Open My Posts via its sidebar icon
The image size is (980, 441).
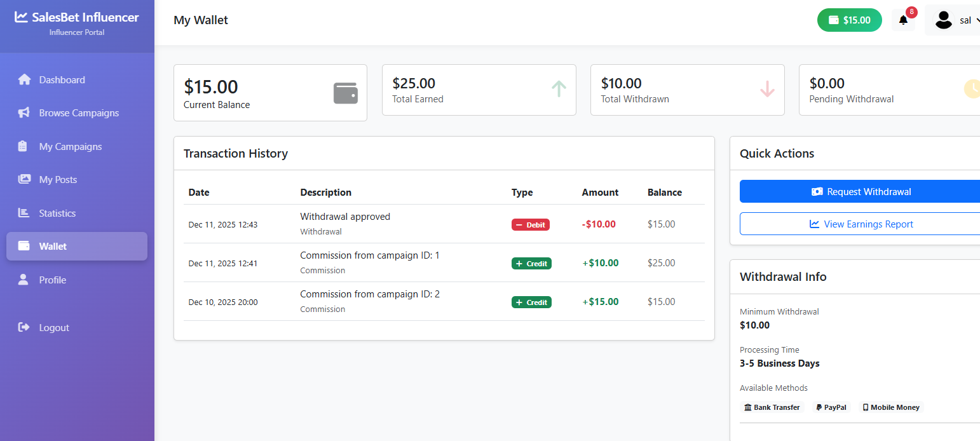click(x=23, y=179)
